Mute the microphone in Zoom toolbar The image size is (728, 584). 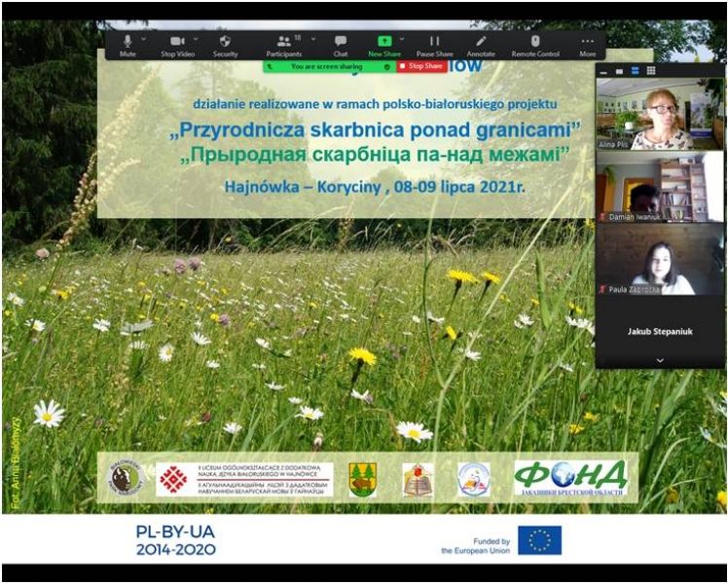(x=127, y=45)
